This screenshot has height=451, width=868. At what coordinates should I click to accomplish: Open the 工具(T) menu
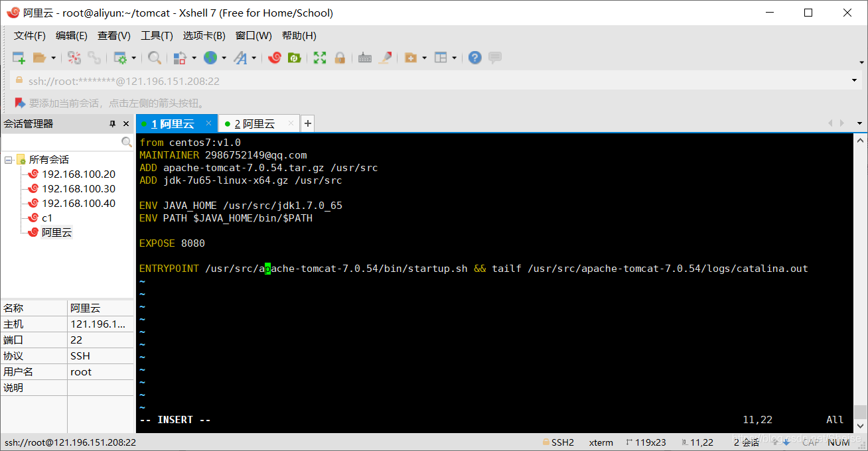coord(157,35)
